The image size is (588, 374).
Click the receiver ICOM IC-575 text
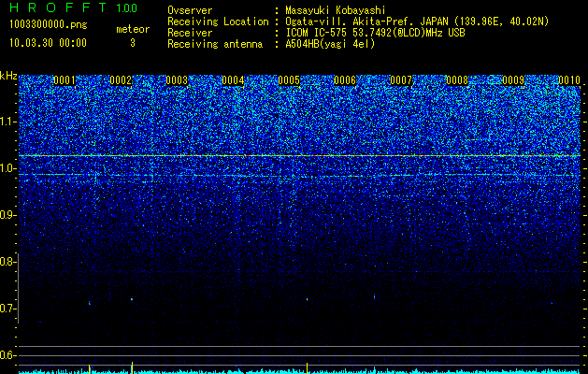[375, 33]
